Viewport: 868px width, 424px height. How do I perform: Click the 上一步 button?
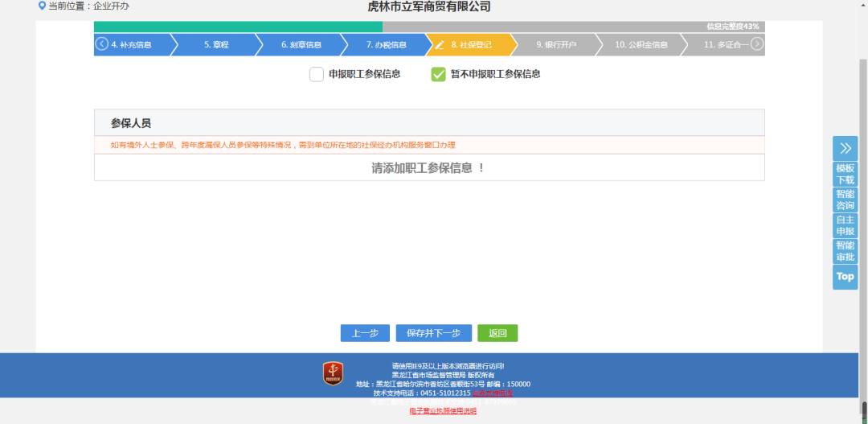[x=365, y=333]
